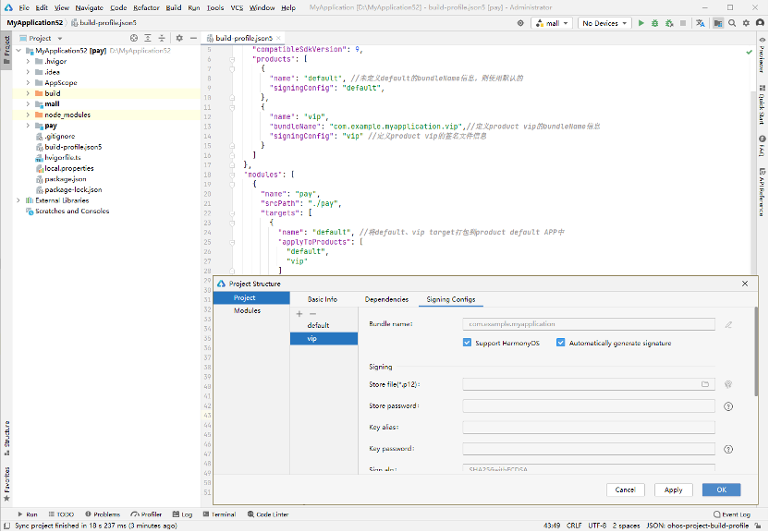Expand the pay module folder
The width and height of the screenshot is (769, 532).
tap(28, 126)
